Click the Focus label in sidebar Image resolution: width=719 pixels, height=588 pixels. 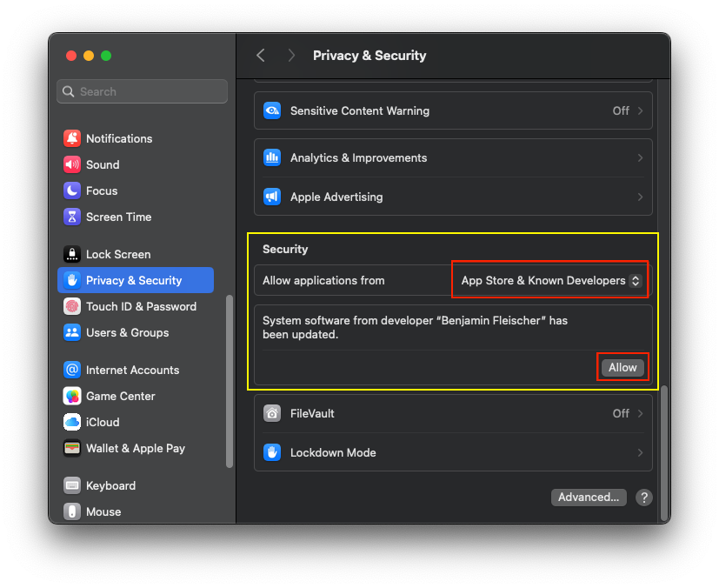102,190
